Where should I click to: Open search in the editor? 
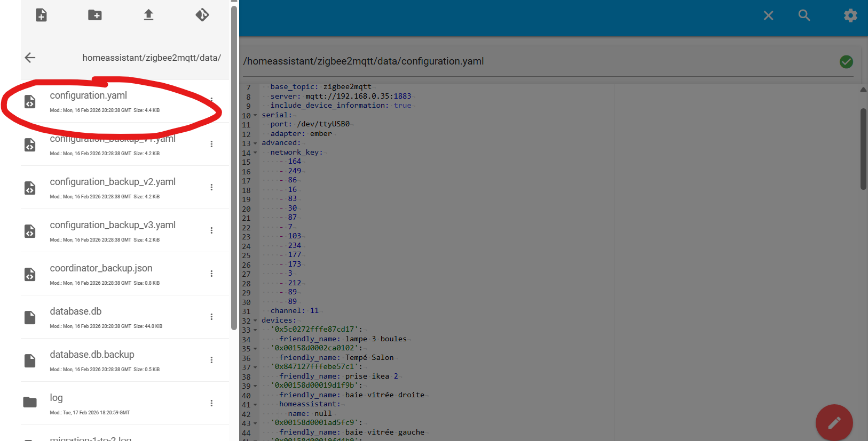coord(804,15)
